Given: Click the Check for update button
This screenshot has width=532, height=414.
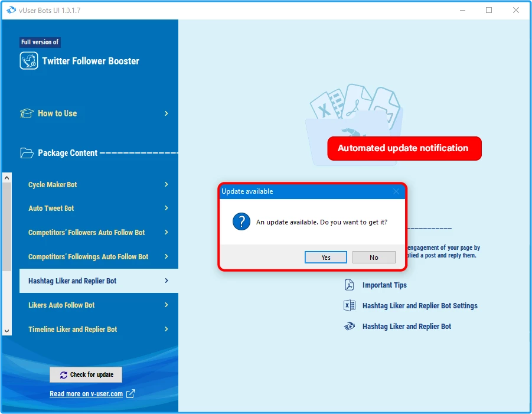Looking at the screenshot, I should (86, 374).
